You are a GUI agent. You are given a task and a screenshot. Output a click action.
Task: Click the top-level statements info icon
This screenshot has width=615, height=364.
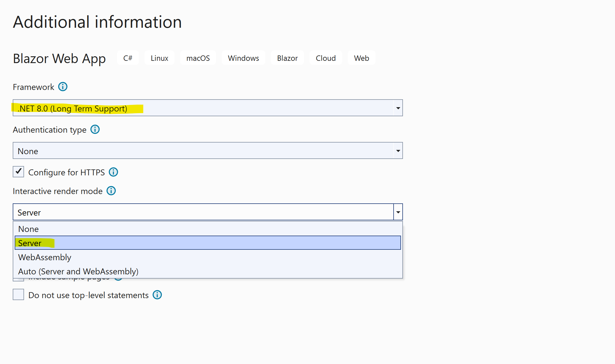click(x=157, y=295)
